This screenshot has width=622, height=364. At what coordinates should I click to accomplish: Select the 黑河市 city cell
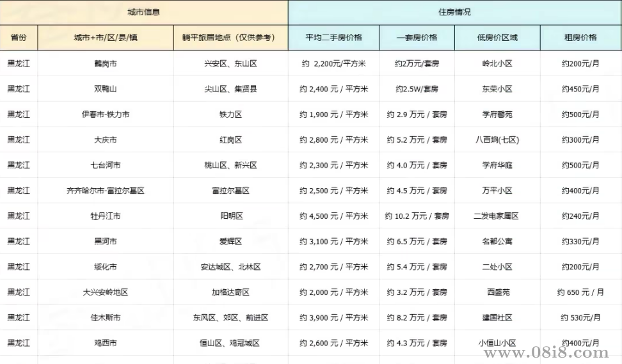pyautogui.click(x=106, y=241)
